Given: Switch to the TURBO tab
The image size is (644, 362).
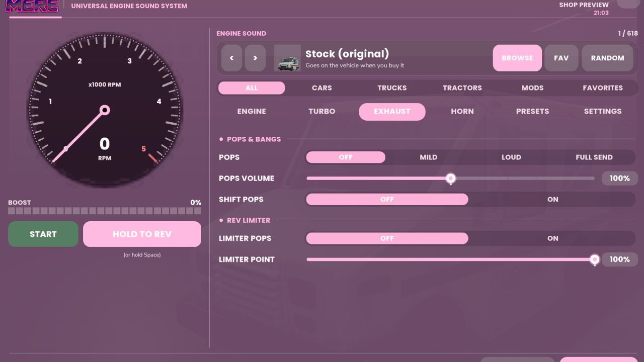Looking at the screenshot, I should tap(322, 112).
